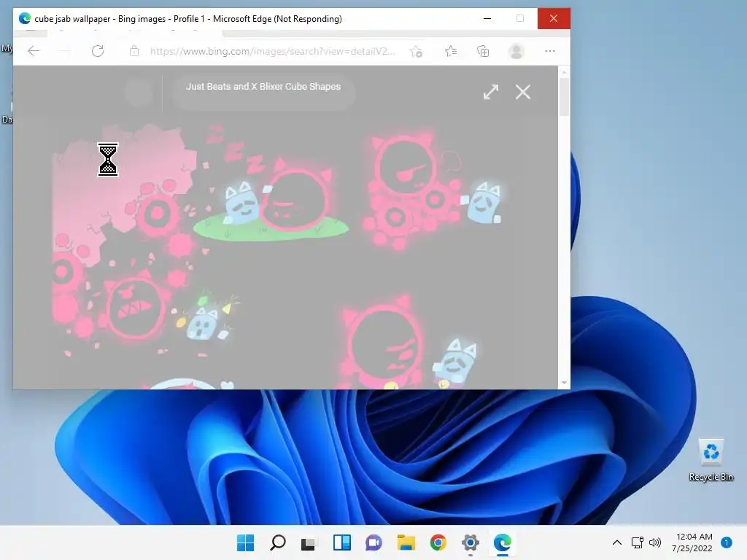
Task: Open Edge's Settings and more menu
Action: [x=550, y=51]
